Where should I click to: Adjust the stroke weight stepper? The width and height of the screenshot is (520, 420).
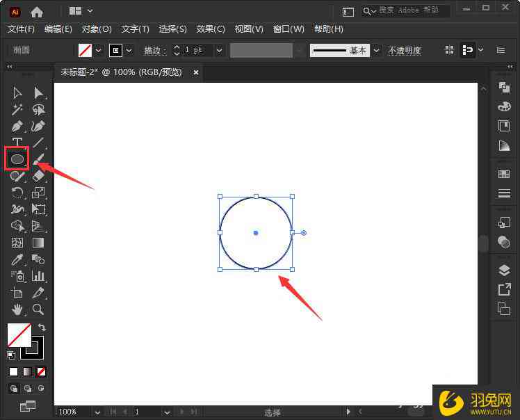(x=177, y=51)
